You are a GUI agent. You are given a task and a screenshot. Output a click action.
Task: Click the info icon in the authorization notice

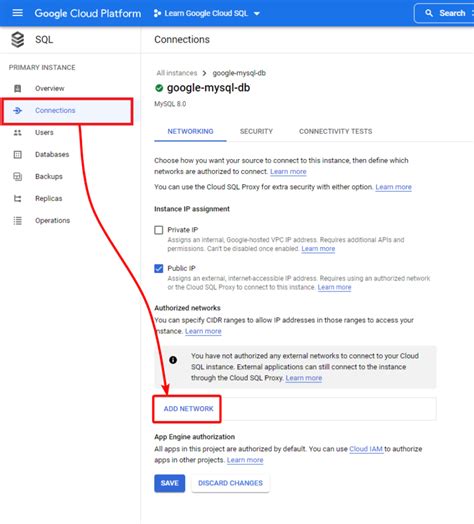point(173,360)
